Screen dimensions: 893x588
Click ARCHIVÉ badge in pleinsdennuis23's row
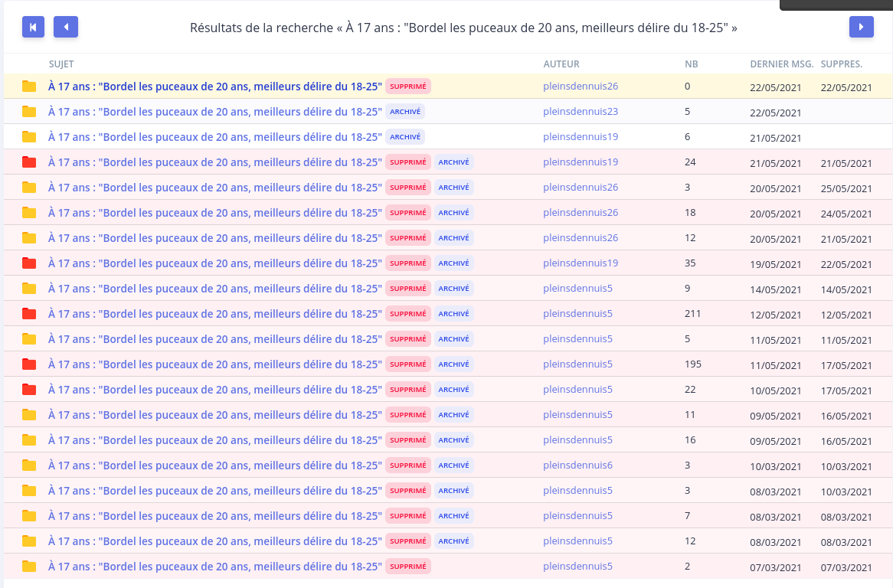coord(405,112)
